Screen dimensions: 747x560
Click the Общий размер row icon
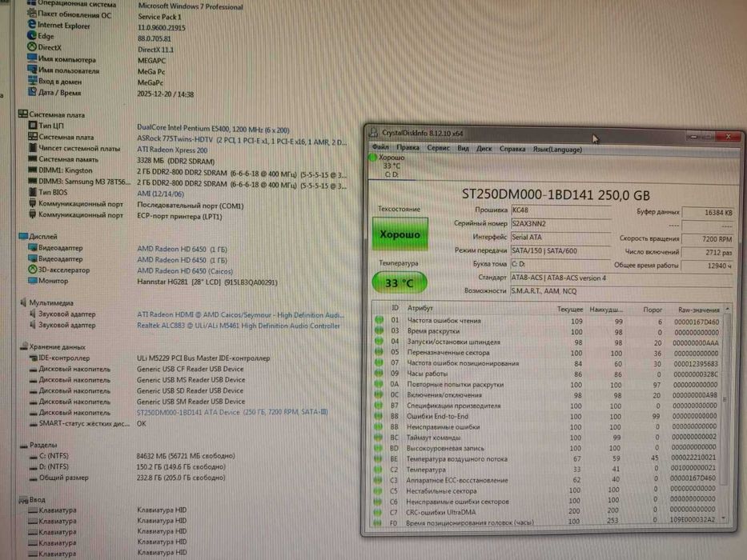33,478
